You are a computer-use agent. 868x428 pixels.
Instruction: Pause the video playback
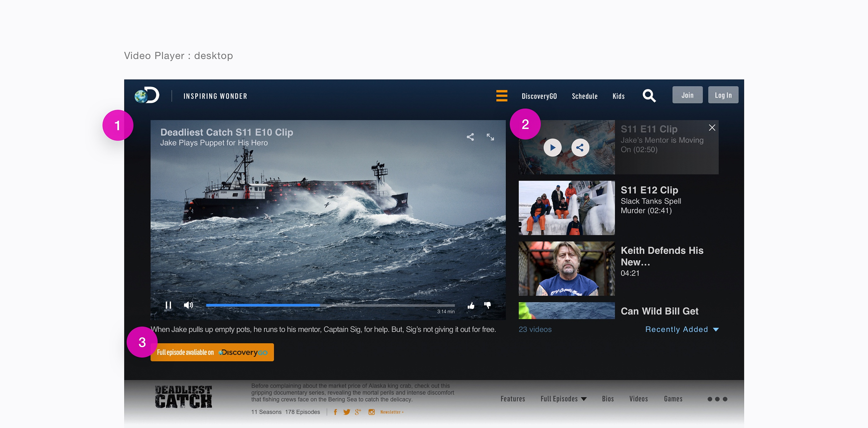pyautogui.click(x=169, y=305)
